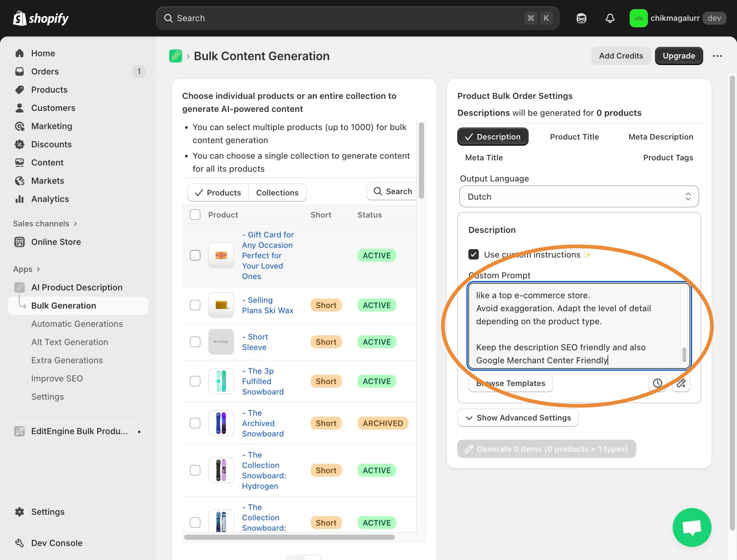Open the Analytics sidebar item
The image size is (737, 560).
coord(50,199)
